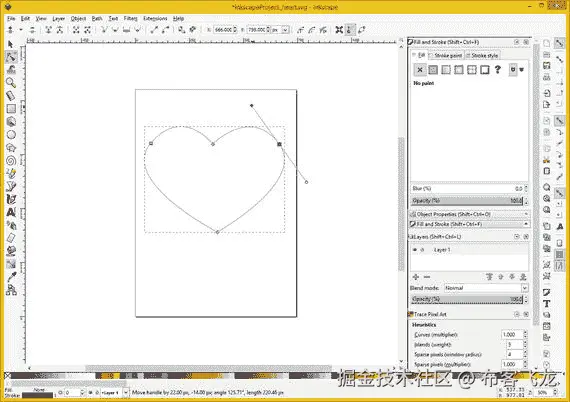570x402 pixels.
Task: Open the File menu
Action: (11, 19)
